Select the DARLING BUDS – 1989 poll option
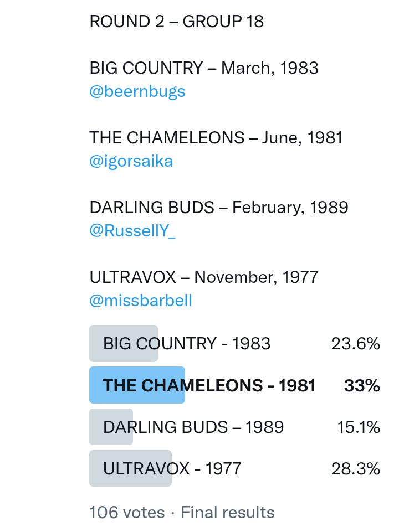The width and height of the screenshot is (399, 532). pos(193,427)
